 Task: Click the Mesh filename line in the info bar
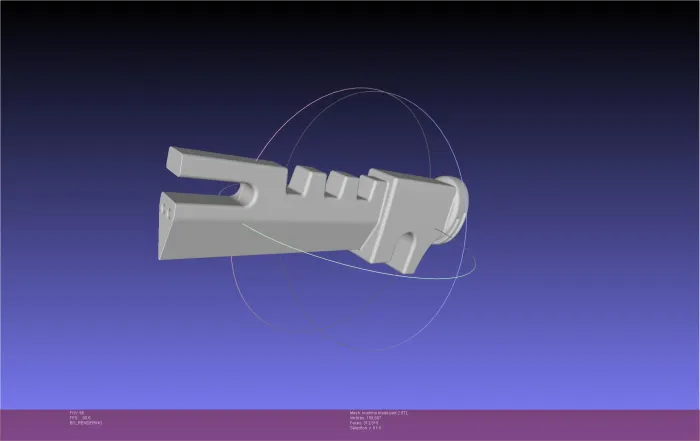(379, 413)
